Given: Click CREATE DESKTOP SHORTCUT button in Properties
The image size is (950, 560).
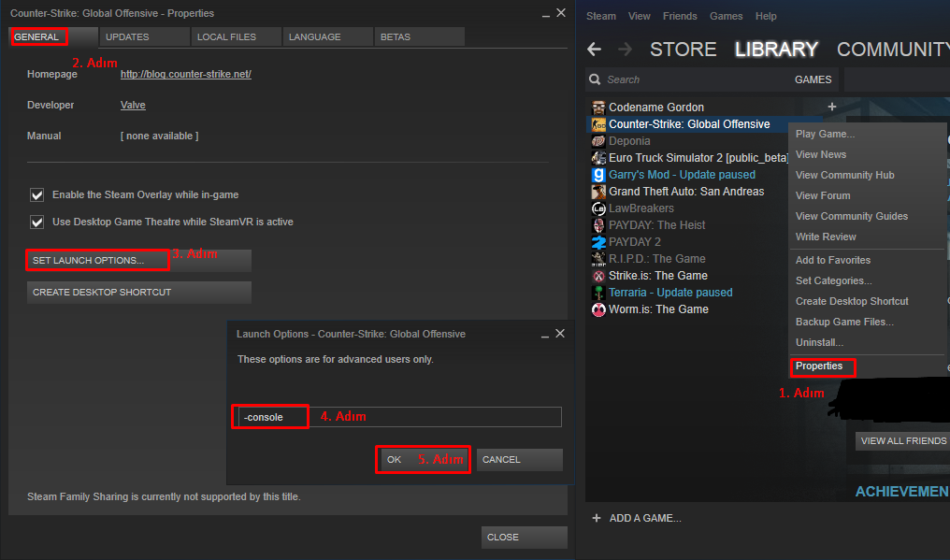Looking at the screenshot, I should pos(138,293).
